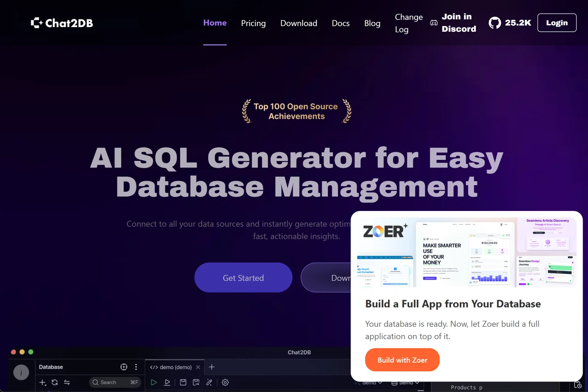Image resolution: width=588 pixels, height=392 pixels.
Task: Go to the Pricing page
Action: coord(254,23)
